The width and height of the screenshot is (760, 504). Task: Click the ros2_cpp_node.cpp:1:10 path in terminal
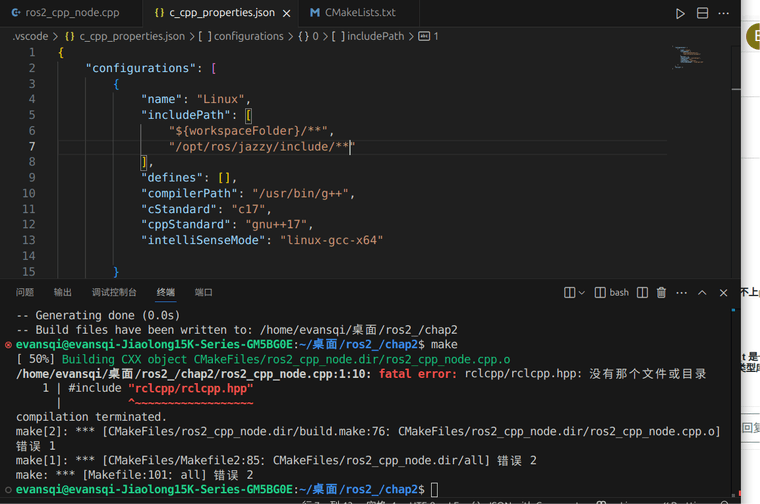click(193, 374)
